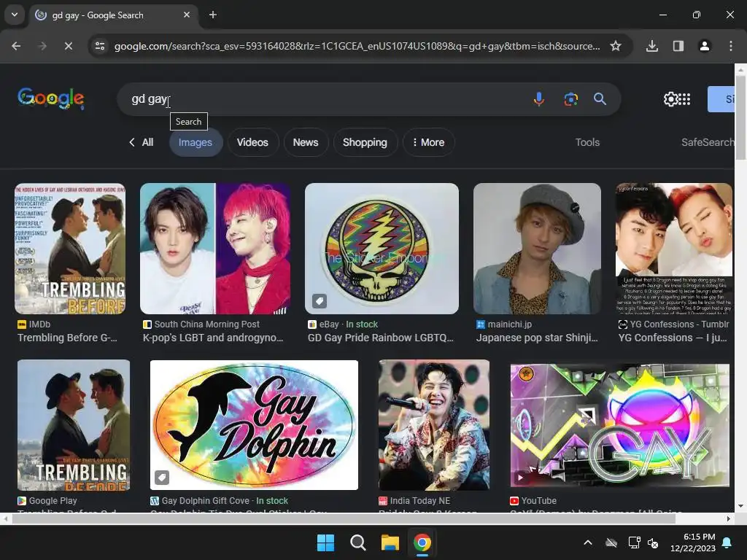747x560 pixels.
Task: Open Windows Start menu
Action: (x=326, y=542)
